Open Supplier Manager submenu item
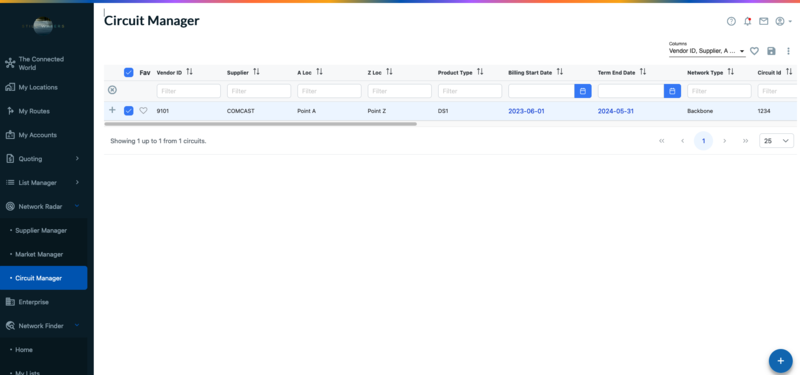Image resolution: width=800 pixels, height=375 pixels. [x=44, y=231]
